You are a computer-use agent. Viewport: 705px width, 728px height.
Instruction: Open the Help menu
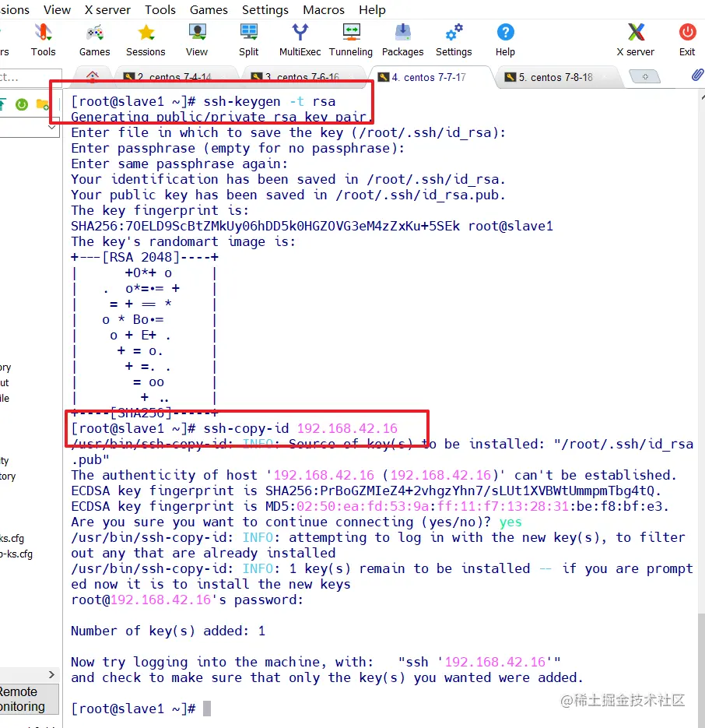pos(372,10)
